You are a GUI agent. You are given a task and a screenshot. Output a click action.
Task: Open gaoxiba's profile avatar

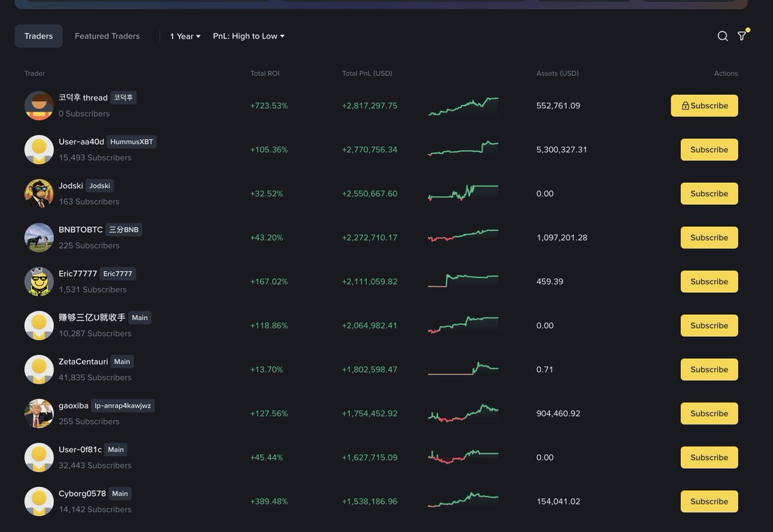tap(39, 413)
